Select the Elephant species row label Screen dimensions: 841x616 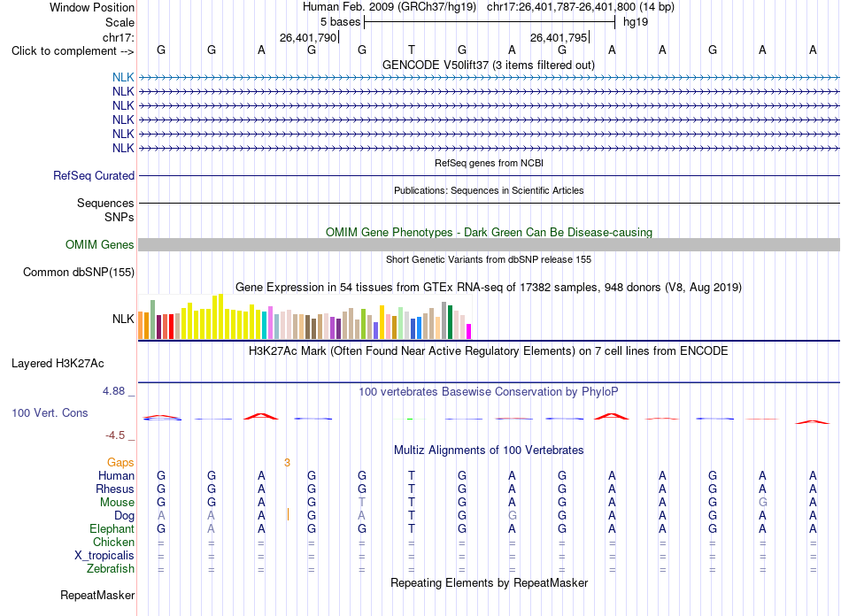pos(112,528)
